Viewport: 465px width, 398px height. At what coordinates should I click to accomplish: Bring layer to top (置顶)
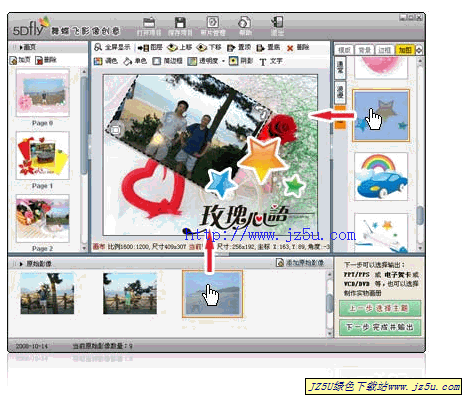[x=239, y=48]
